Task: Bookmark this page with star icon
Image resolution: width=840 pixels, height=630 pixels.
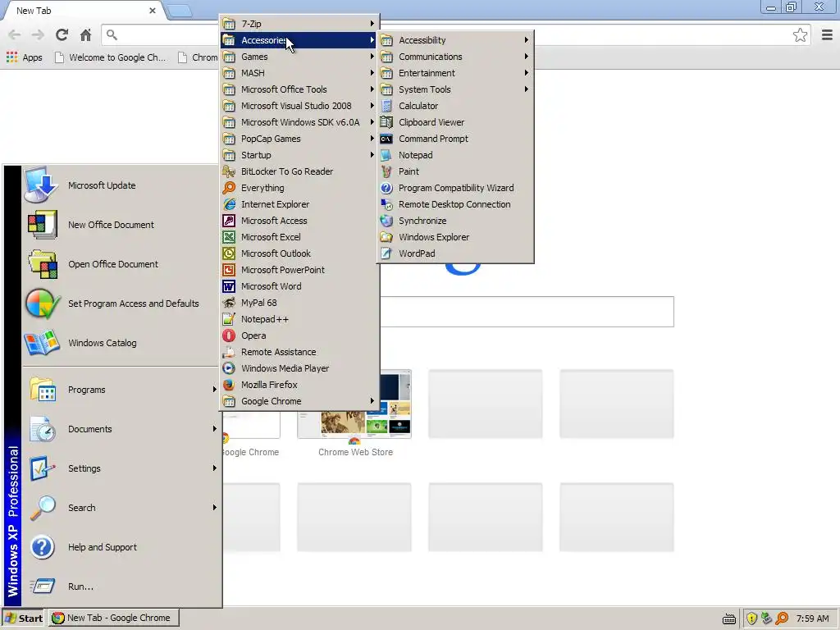Action: (800, 34)
